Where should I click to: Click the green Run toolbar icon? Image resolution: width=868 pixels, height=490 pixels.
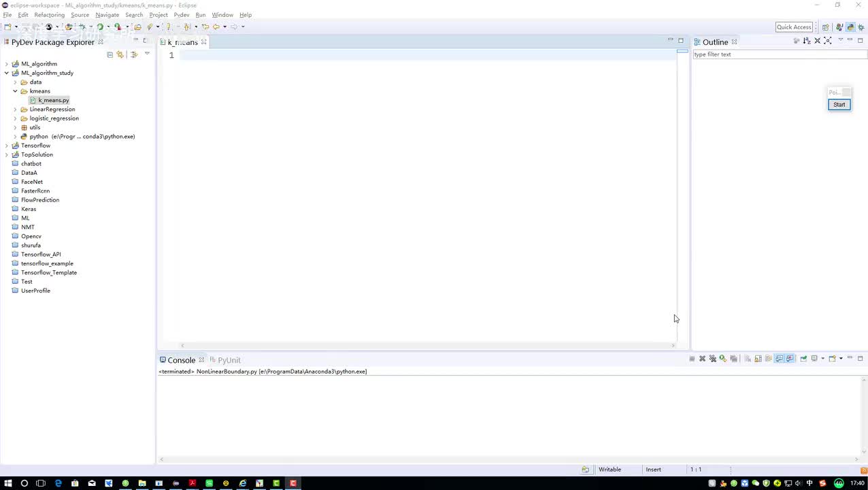pyautogui.click(x=100, y=27)
